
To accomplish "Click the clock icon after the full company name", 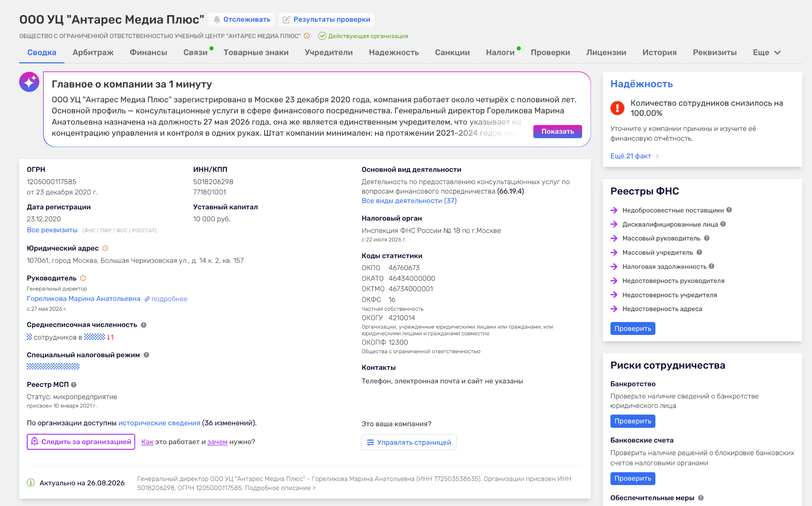I will point(306,36).
